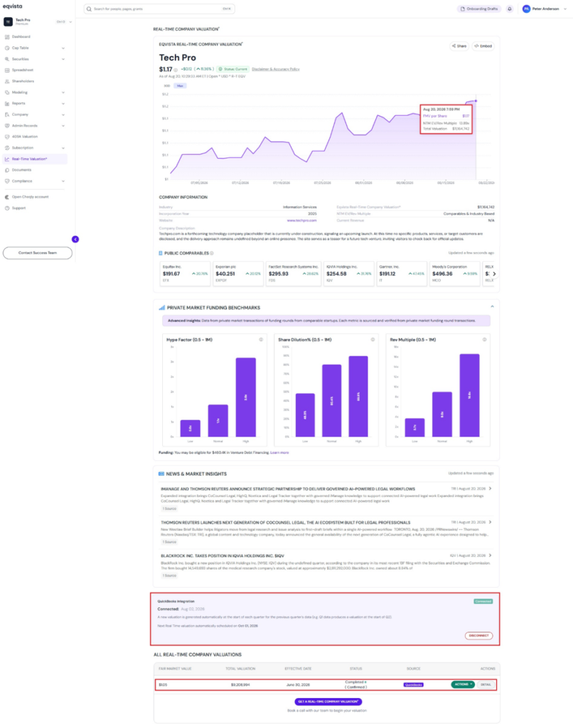This screenshot has height=728, width=573.
Task: Click the search input field
Action: [159, 9]
